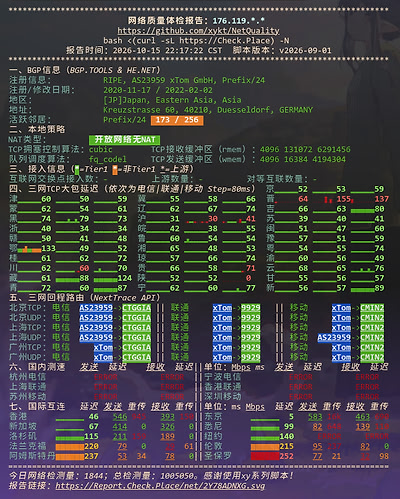Click the orange 173 / 256 neighbor badge
Screen dimensions: 400x499
point(177,120)
